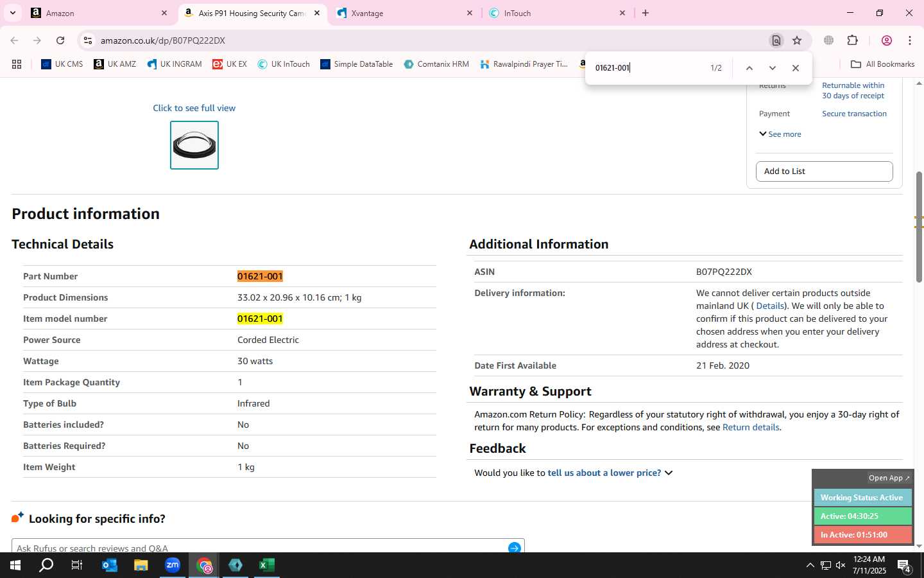Image resolution: width=924 pixels, height=578 pixels.
Task: Open a new browser tab
Action: pyautogui.click(x=646, y=13)
